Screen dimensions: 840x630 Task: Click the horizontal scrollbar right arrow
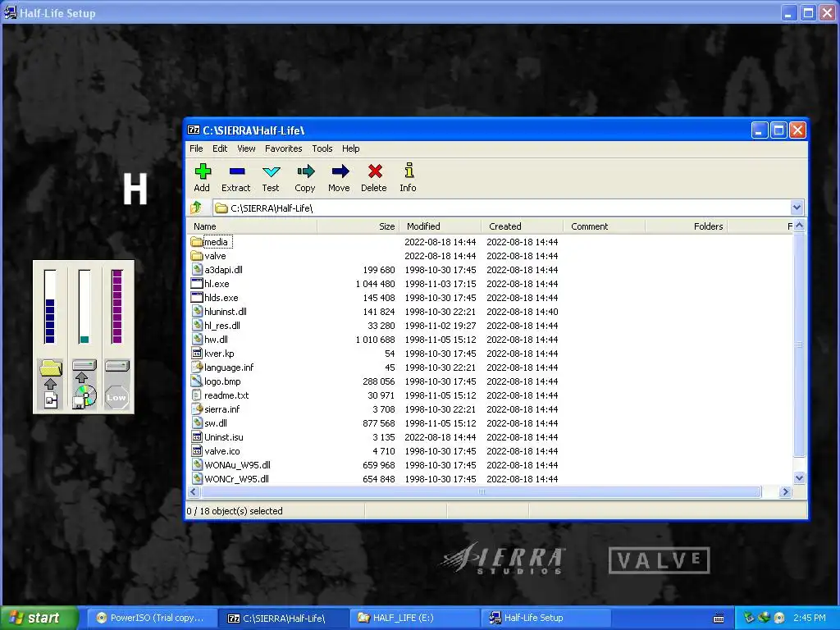click(x=785, y=492)
